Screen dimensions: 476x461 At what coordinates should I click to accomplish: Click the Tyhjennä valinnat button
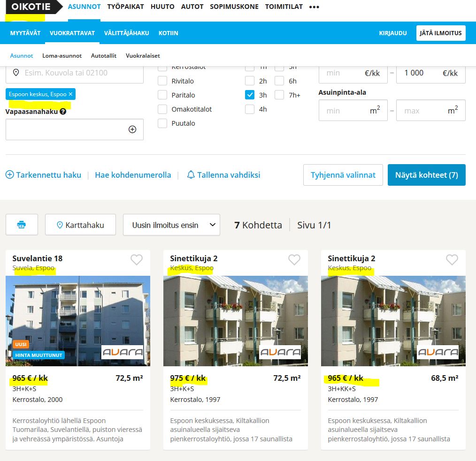[343, 175]
